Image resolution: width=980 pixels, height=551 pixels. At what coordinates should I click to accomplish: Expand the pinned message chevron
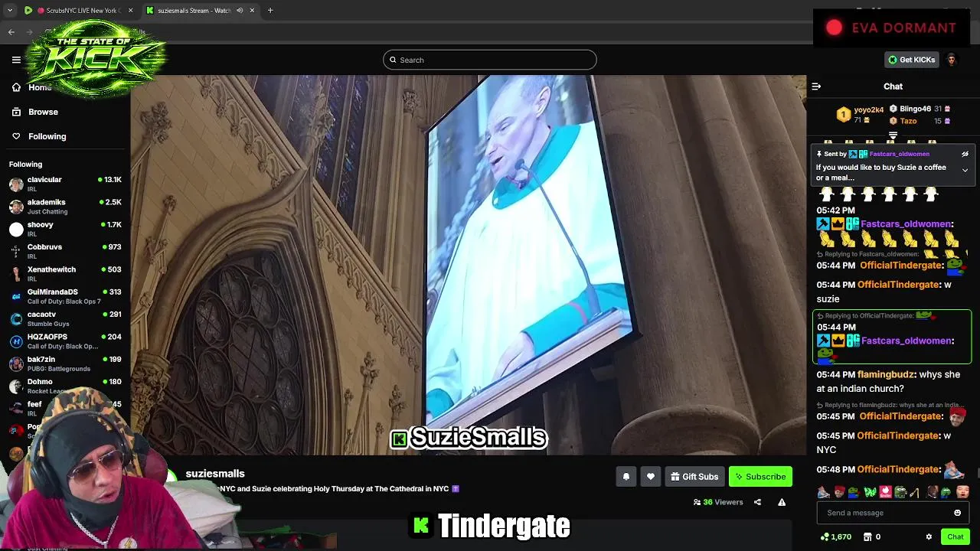tap(965, 170)
